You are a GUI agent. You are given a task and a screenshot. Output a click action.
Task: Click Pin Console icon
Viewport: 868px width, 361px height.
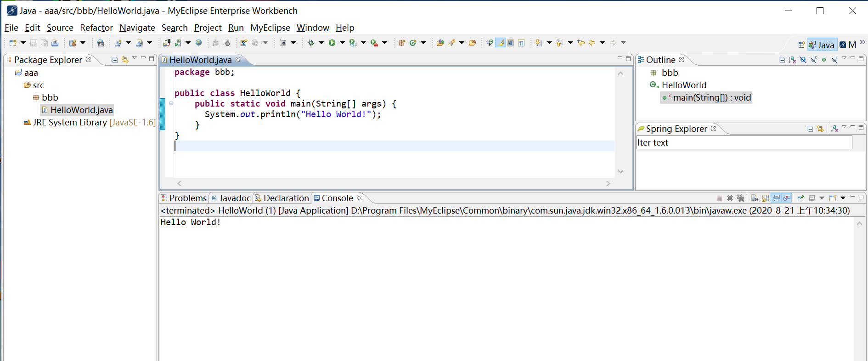[800, 198]
